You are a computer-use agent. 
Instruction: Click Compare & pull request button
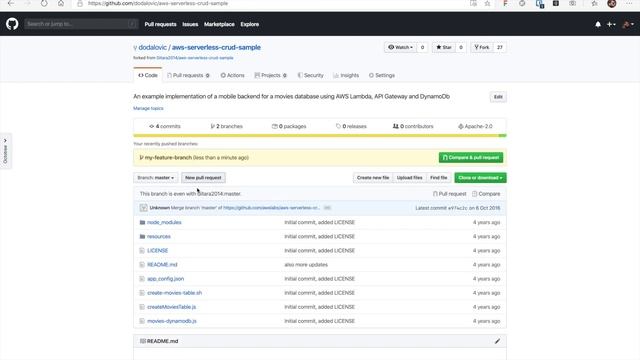(471, 158)
